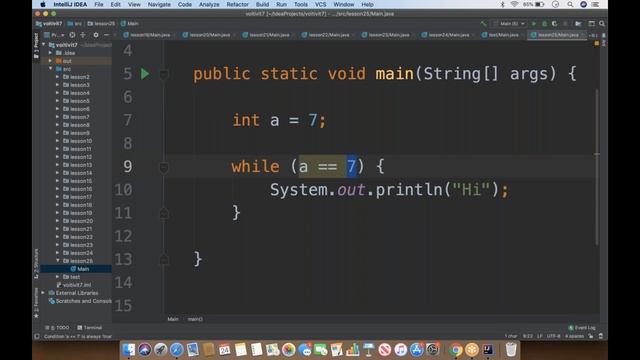Switch to test/Main.java tab
Screen dimensions: 640x360
pos(500,35)
